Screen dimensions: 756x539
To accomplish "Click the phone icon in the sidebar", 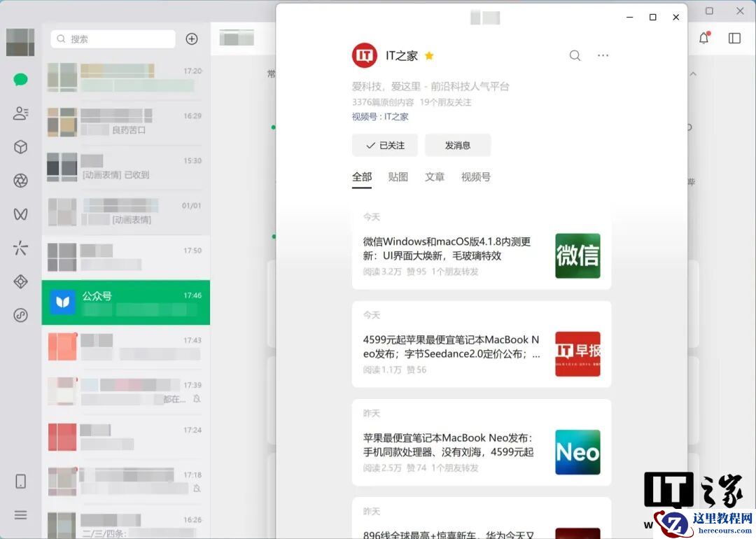I will (20, 481).
